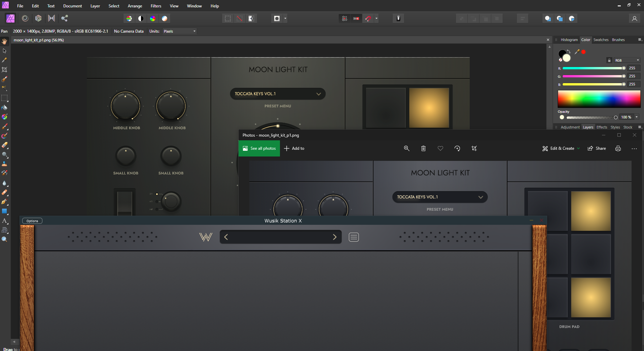The image size is (644, 351).
Task: Open the Account person icon
Action: [635, 19]
